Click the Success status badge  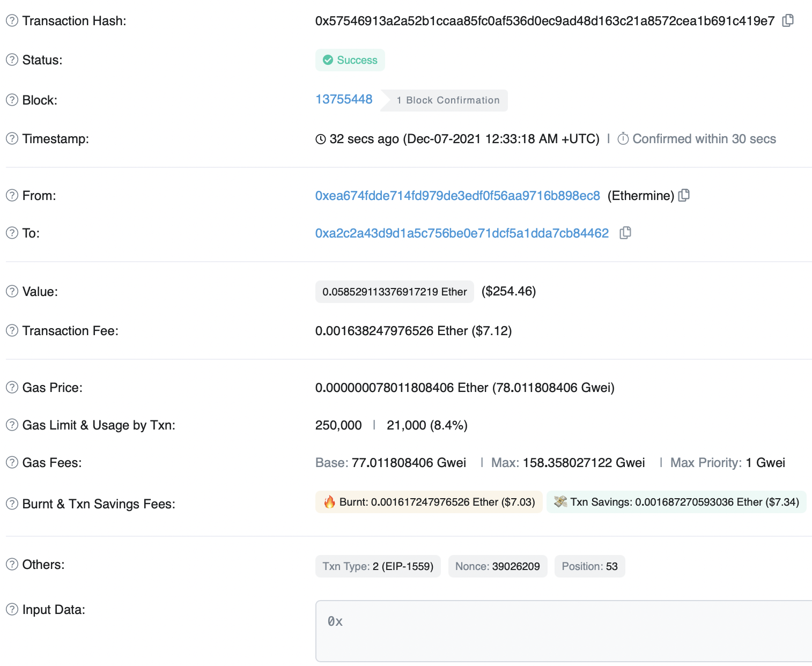350,60
